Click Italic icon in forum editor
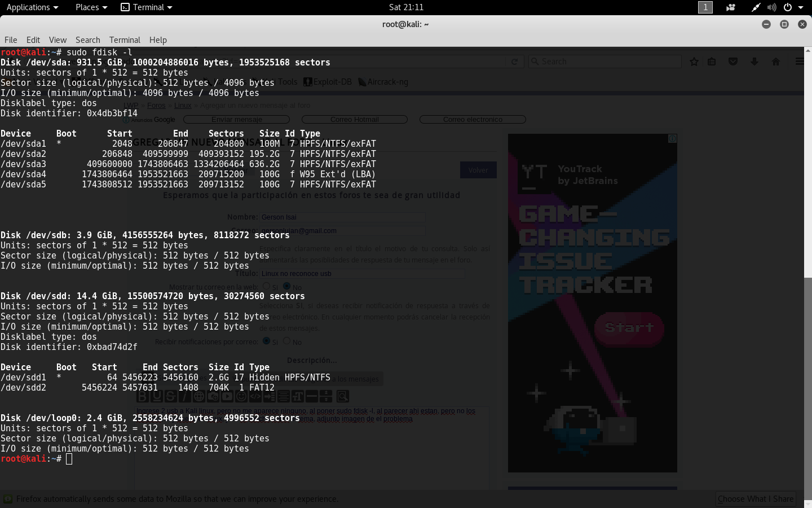 point(185,396)
